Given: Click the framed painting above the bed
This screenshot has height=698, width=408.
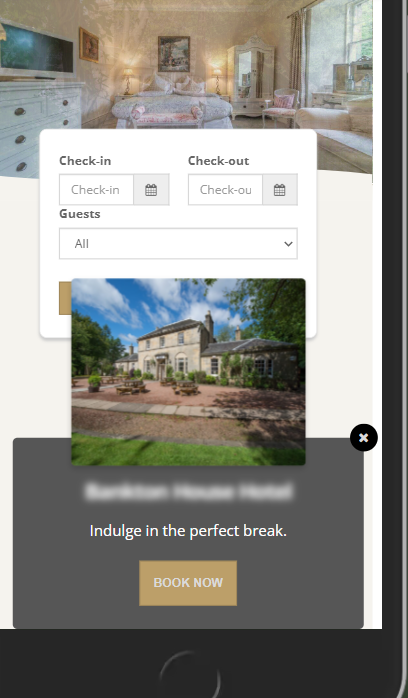Looking at the screenshot, I should tap(174, 54).
